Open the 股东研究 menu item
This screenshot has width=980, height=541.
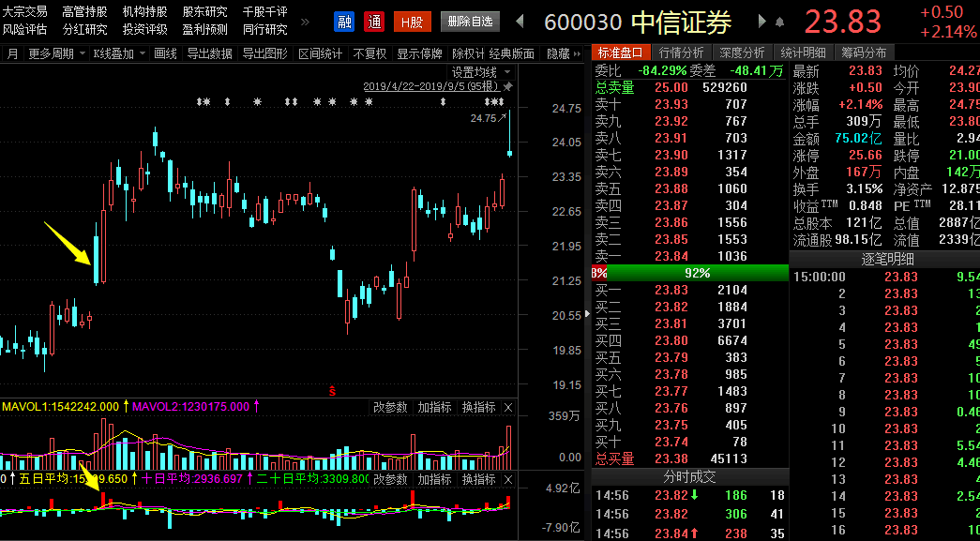click(204, 12)
